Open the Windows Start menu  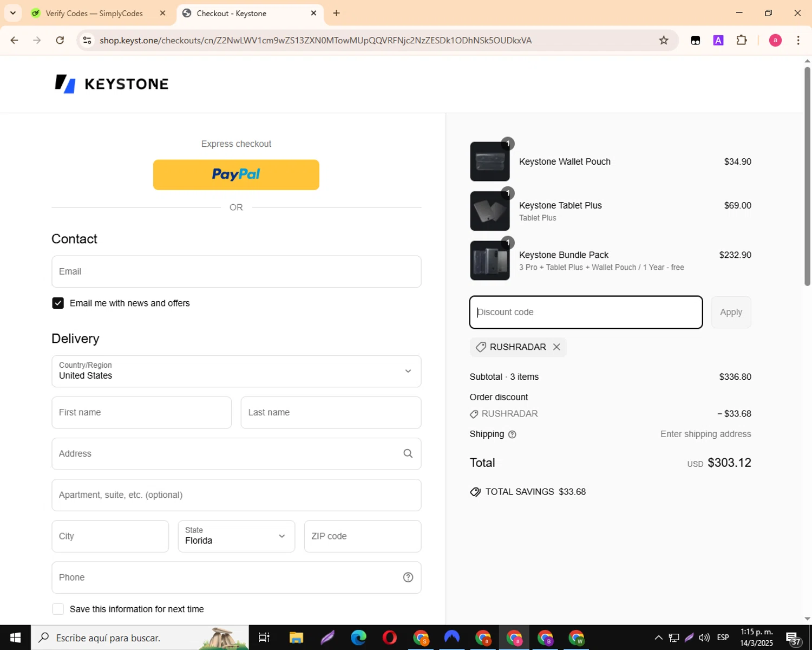pos(15,638)
